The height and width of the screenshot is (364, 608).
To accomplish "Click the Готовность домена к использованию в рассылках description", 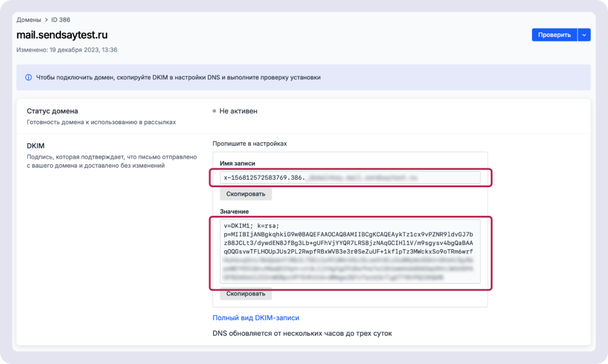I will point(101,123).
